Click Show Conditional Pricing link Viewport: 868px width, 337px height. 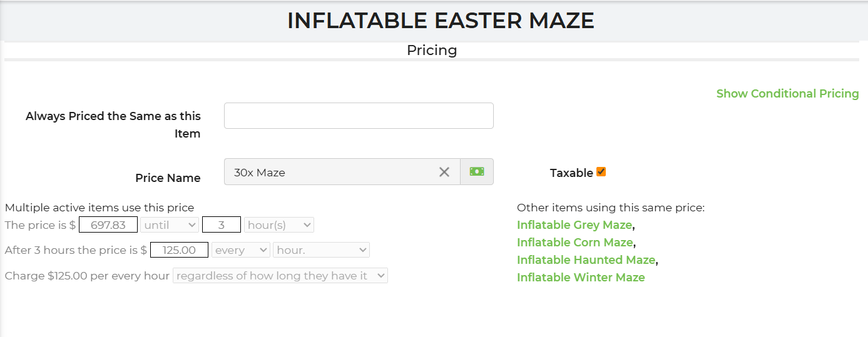click(787, 94)
